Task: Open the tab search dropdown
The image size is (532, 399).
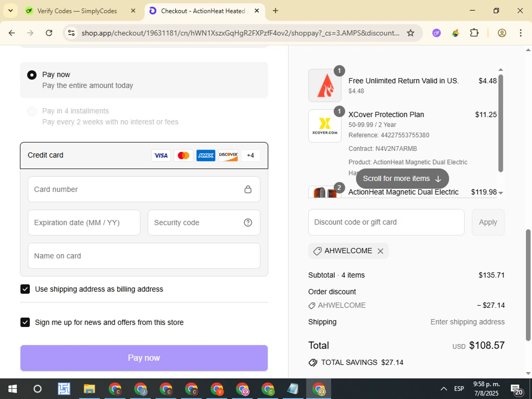Action: [10, 11]
